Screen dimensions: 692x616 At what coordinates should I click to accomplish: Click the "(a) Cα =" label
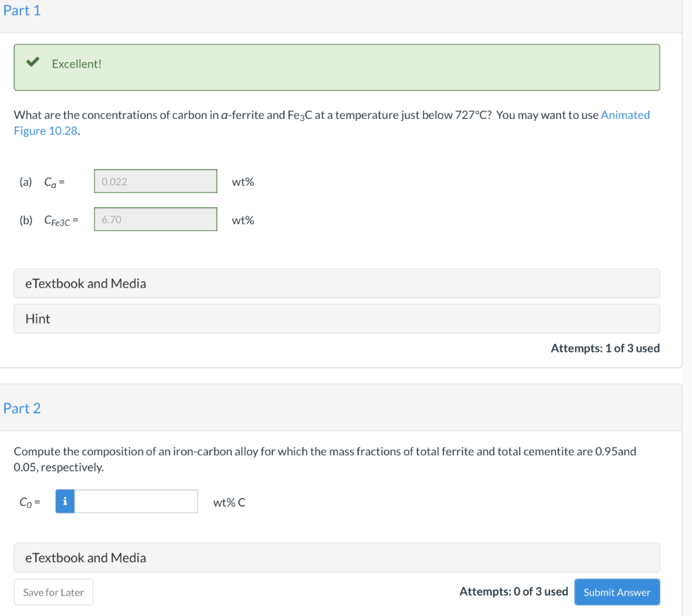pyautogui.click(x=42, y=182)
